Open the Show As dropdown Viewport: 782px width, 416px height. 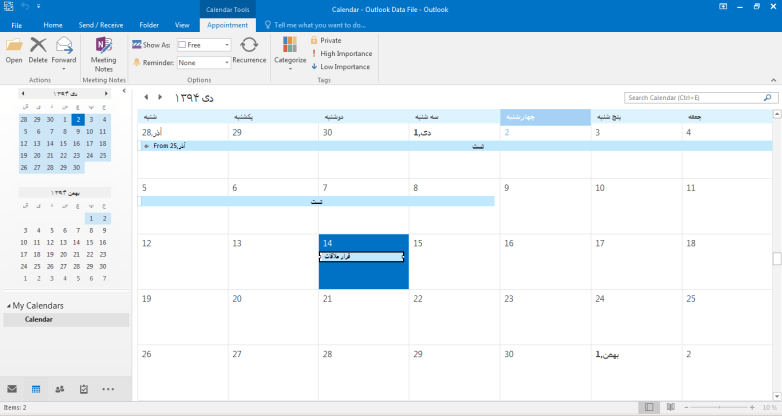[x=227, y=45]
